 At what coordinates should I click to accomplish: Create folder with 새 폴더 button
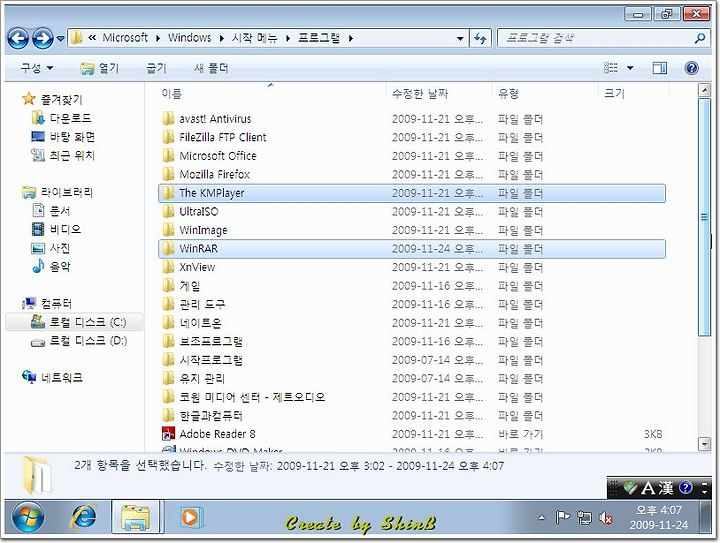(x=211, y=68)
